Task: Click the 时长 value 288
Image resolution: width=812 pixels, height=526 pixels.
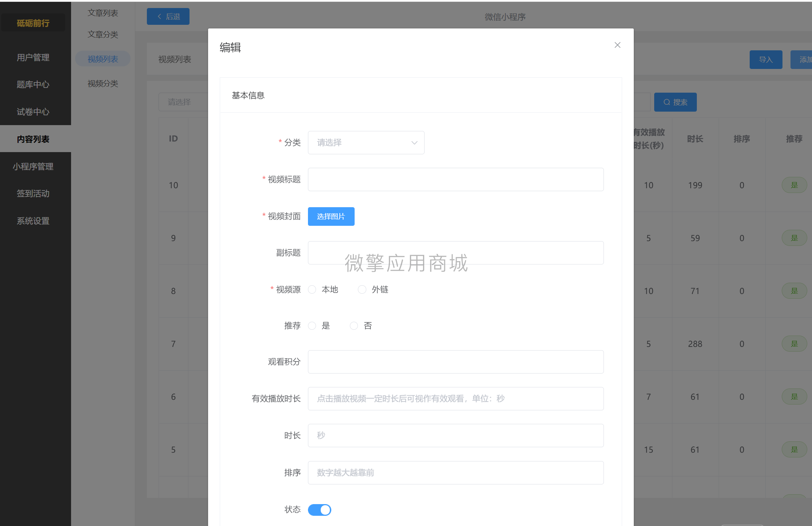Action: click(695, 344)
